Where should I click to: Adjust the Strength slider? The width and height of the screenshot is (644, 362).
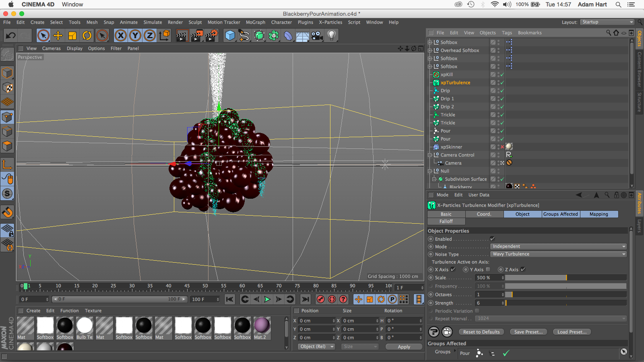566,303
